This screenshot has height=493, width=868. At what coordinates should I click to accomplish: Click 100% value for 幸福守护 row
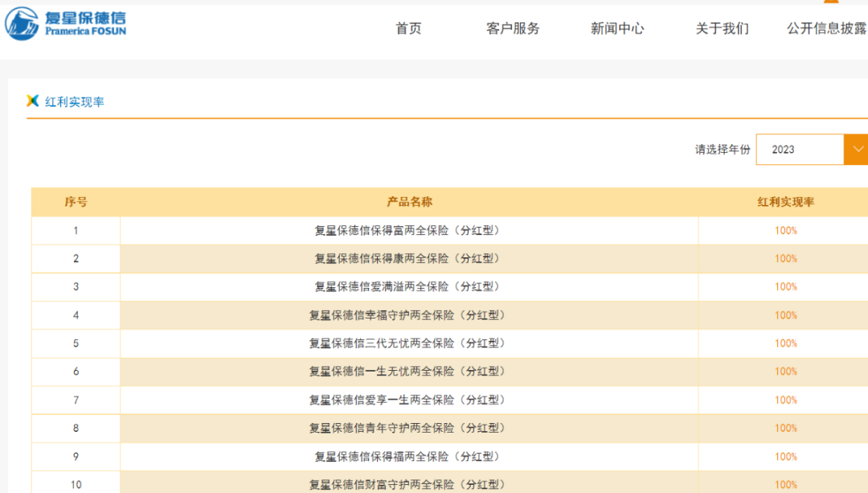click(785, 315)
